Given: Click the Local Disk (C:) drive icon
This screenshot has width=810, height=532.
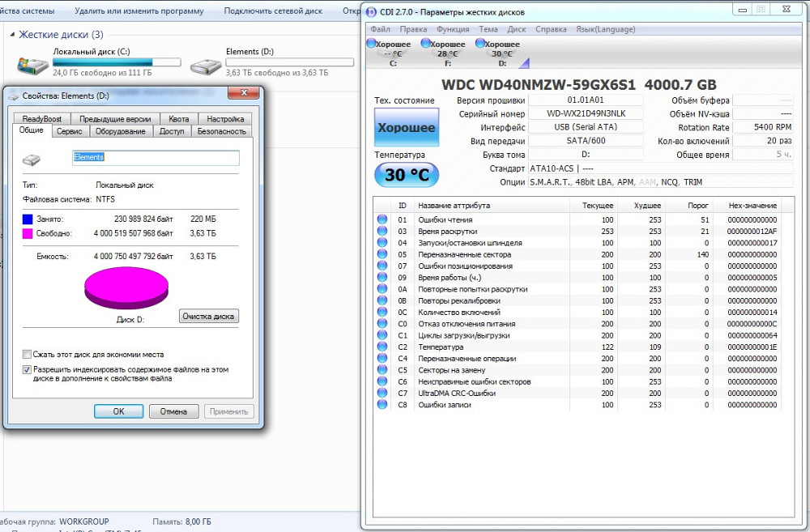Looking at the screenshot, I should click(x=32, y=65).
